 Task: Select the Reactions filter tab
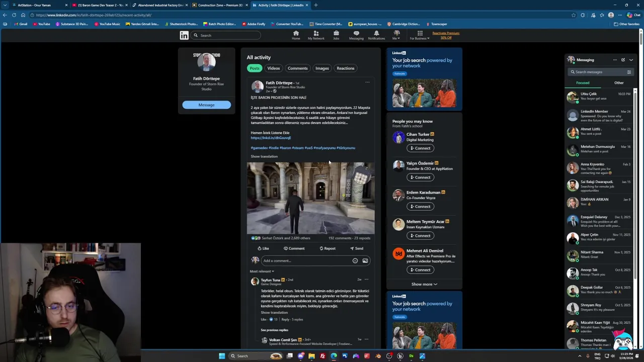[x=345, y=68]
